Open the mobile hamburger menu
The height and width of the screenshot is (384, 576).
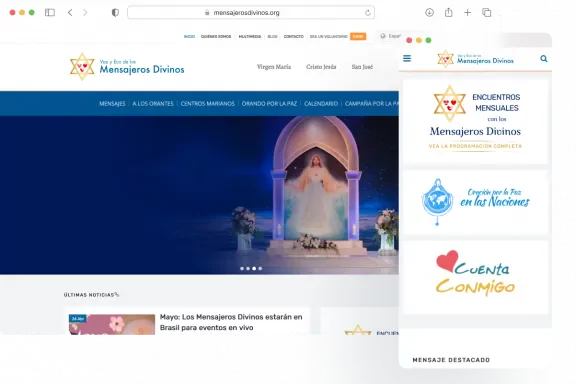point(407,58)
